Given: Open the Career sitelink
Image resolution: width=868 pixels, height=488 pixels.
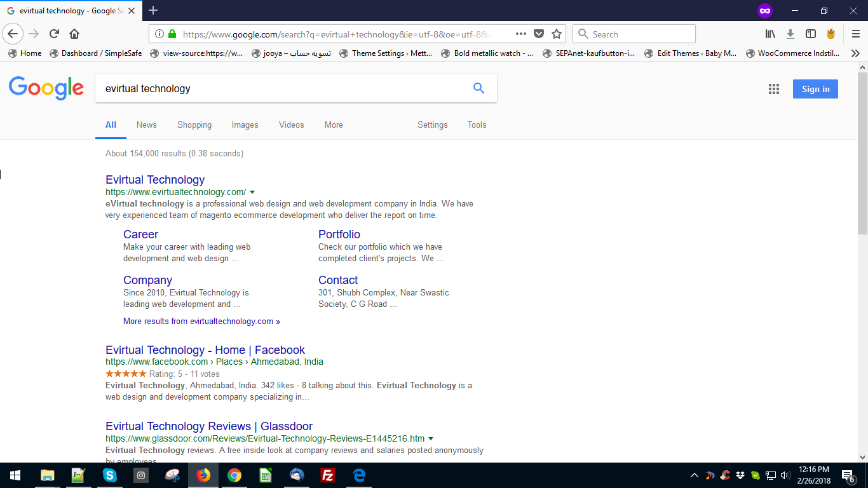Looking at the screenshot, I should pyautogui.click(x=140, y=234).
